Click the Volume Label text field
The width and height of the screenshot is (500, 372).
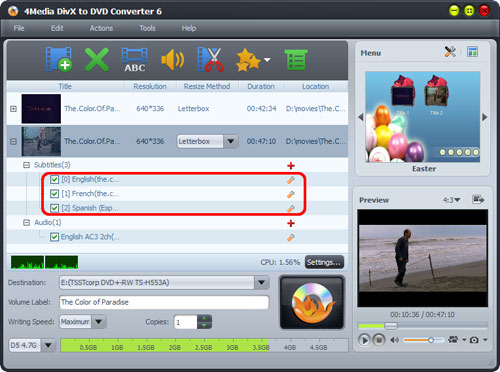[x=164, y=302]
